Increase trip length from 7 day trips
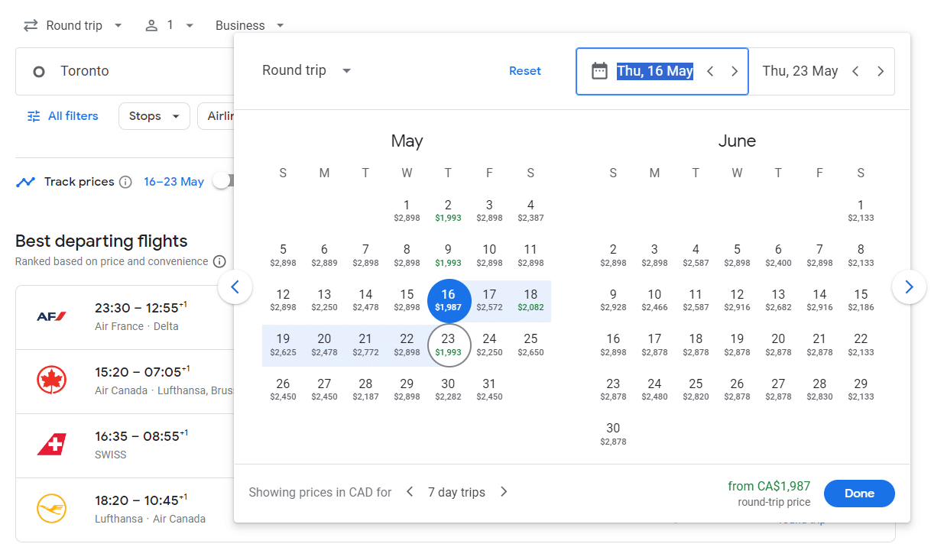 pyautogui.click(x=504, y=492)
